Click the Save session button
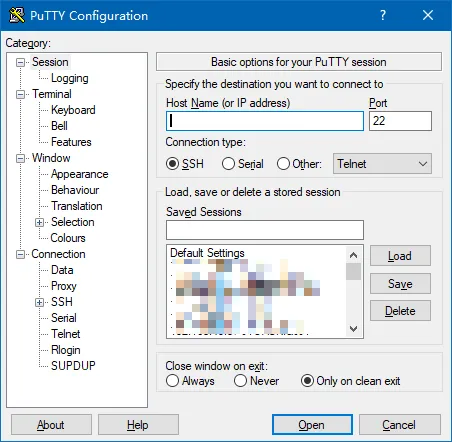The height and width of the screenshot is (442, 452). 400,284
